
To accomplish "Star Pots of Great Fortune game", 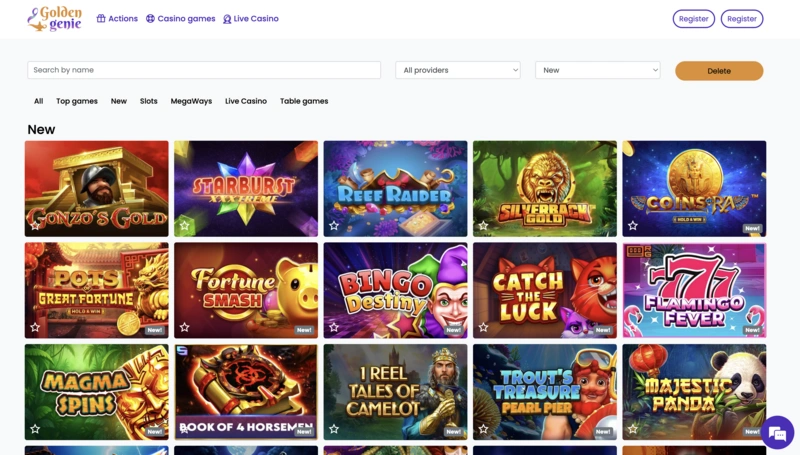I will 35,327.
